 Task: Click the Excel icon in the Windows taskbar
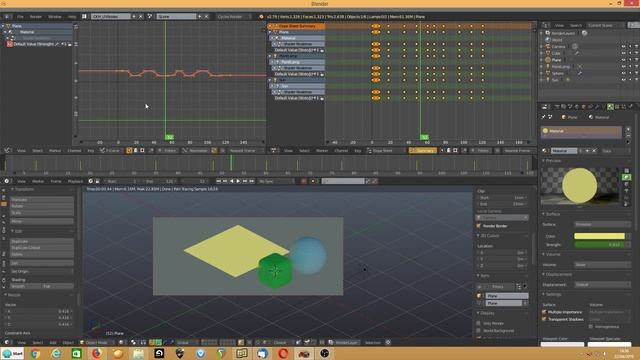[x=76, y=353]
